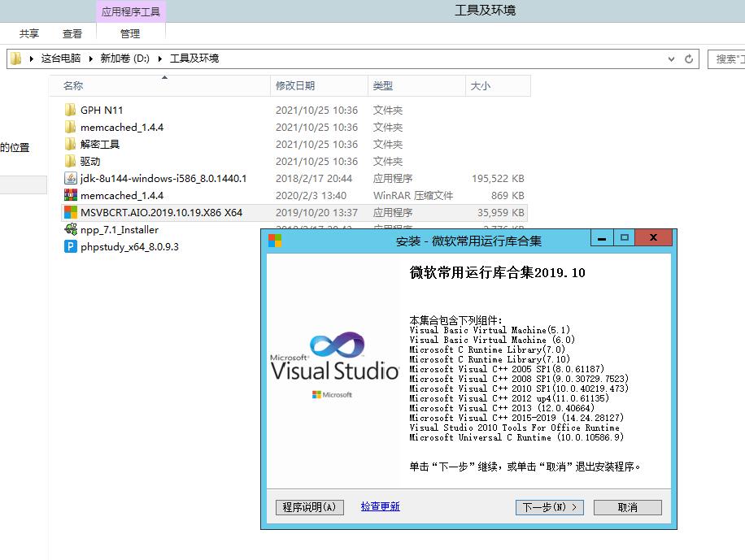The image size is (745, 560).
Task: Click the 下一步(N) button
Action: click(x=550, y=507)
